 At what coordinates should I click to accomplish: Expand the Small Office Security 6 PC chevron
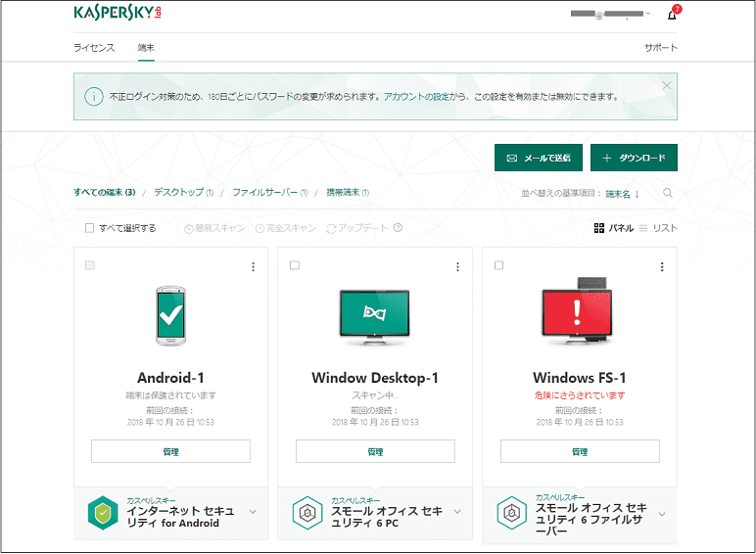pos(457,512)
